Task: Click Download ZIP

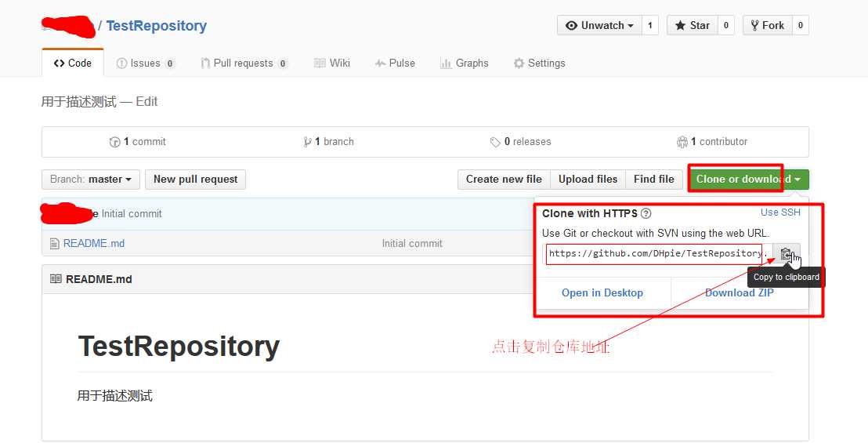Action: coord(739,293)
